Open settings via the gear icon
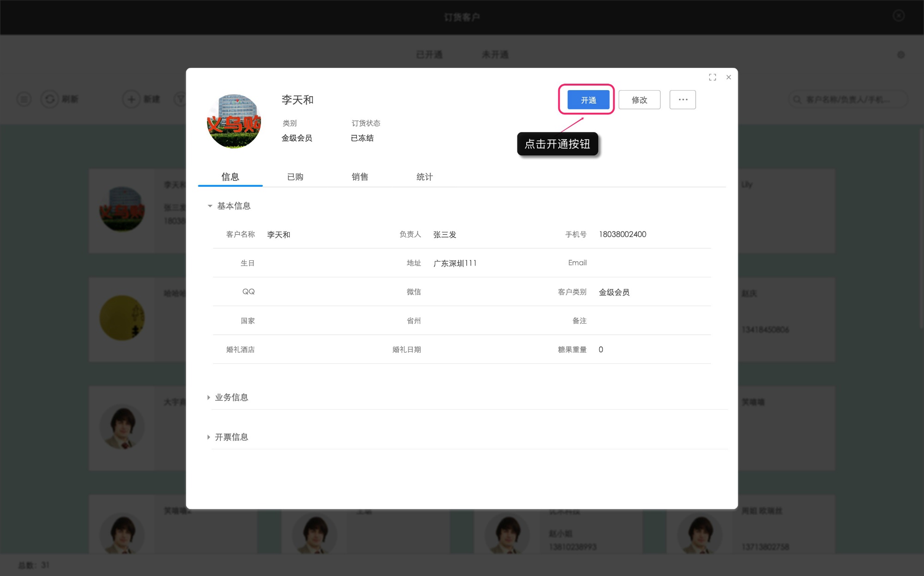The height and width of the screenshot is (576, 924). point(901,55)
